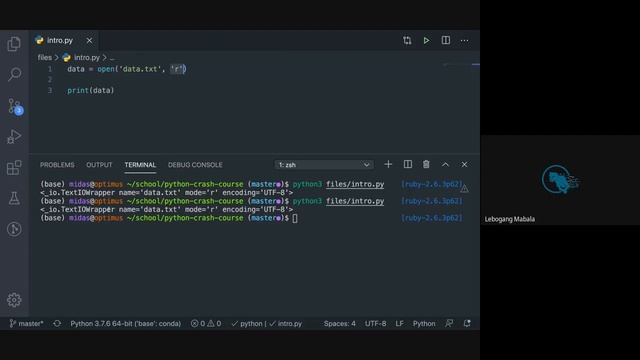This screenshot has height=360, width=640.
Task: Kill terminal with trash icon
Action: point(426,164)
